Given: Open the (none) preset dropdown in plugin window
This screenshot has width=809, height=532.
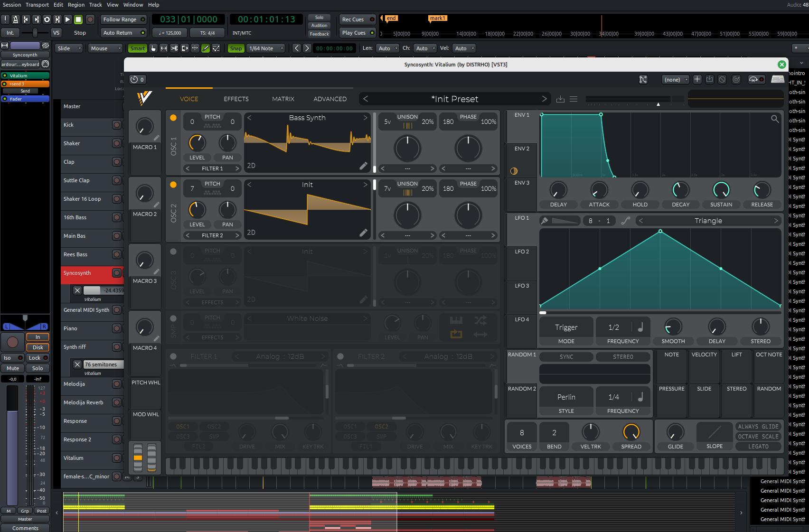Looking at the screenshot, I should [676, 79].
